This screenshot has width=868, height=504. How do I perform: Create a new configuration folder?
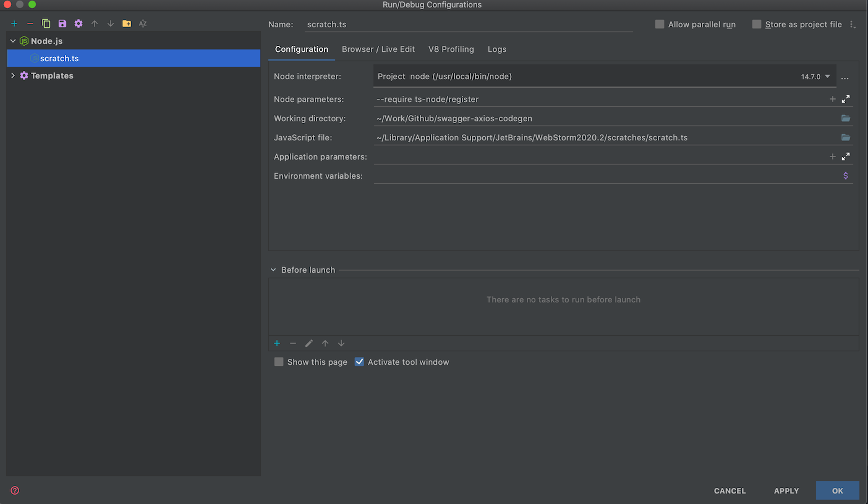click(x=127, y=23)
